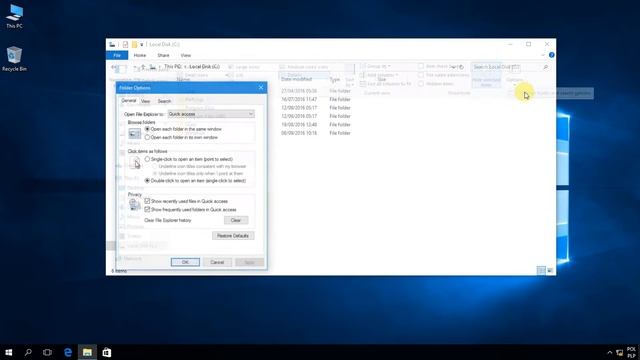This screenshot has width=640, height=360.
Task: Click the New folder quick access icon
Action: (134, 44)
